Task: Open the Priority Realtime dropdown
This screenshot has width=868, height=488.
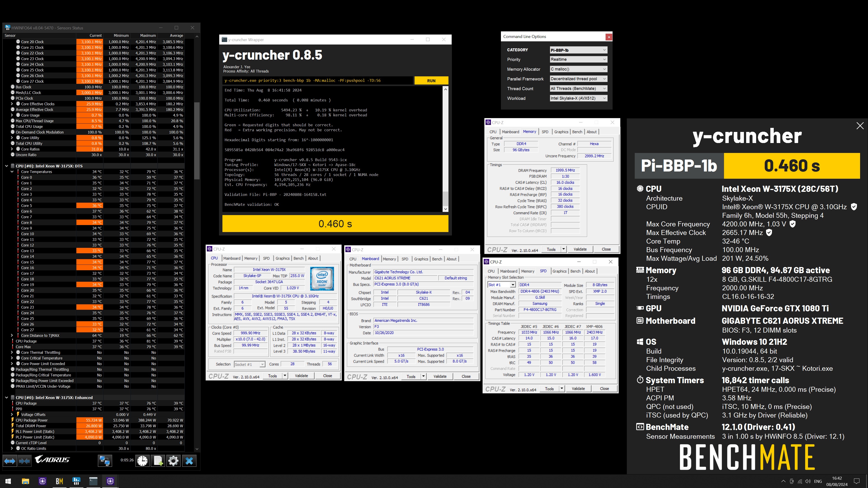Action: [578, 59]
